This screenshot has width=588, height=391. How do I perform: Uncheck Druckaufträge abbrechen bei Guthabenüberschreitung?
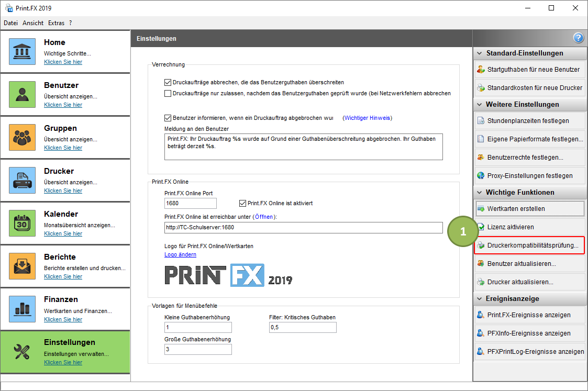168,83
